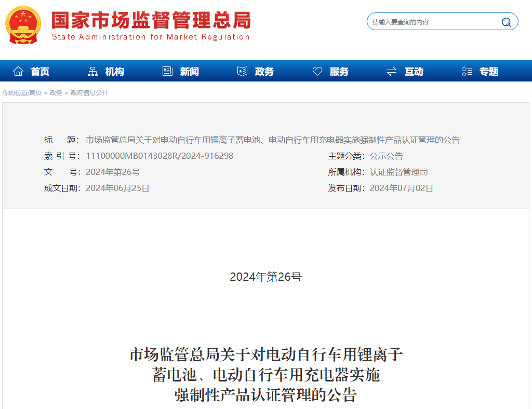Select the 政务 document icon
Viewport: 532px width, 409px height.
click(242, 71)
